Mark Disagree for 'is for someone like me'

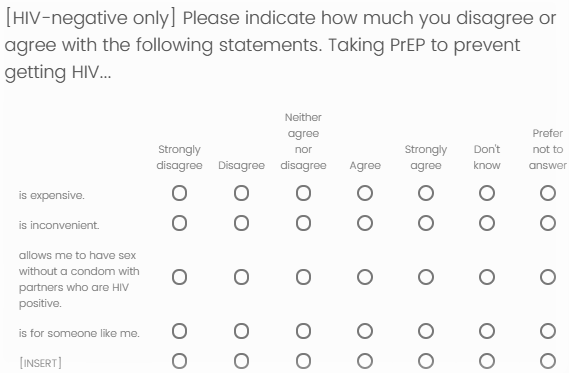coord(241,331)
